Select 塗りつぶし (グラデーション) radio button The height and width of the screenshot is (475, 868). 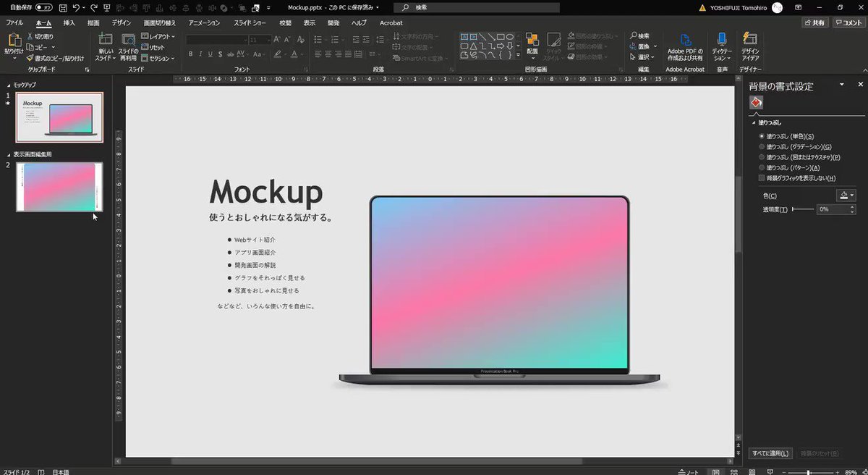[x=763, y=146]
